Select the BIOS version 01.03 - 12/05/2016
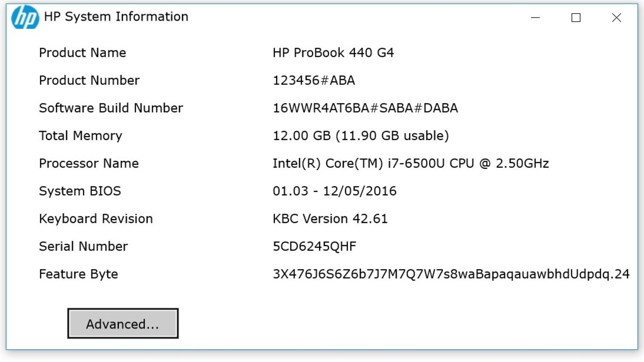This screenshot has width=644, height=362. point(336,191)
